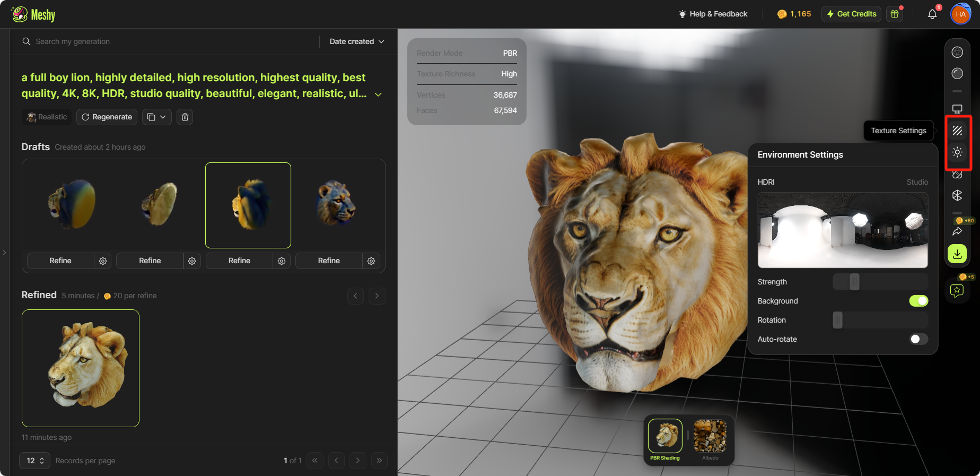The width and height of the screenshot is (980, 476).
Task: Toggle wireframe view icon
Action: click(957, 52)
